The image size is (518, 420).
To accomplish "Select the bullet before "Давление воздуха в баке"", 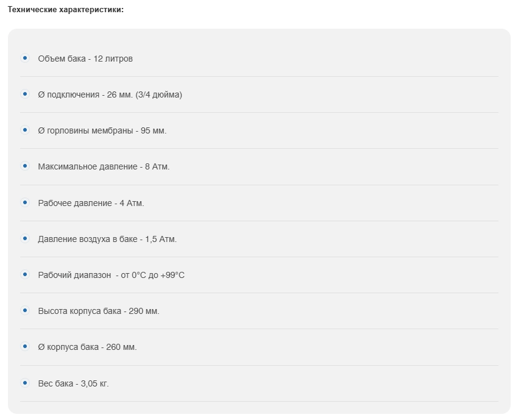I will 25,238.
